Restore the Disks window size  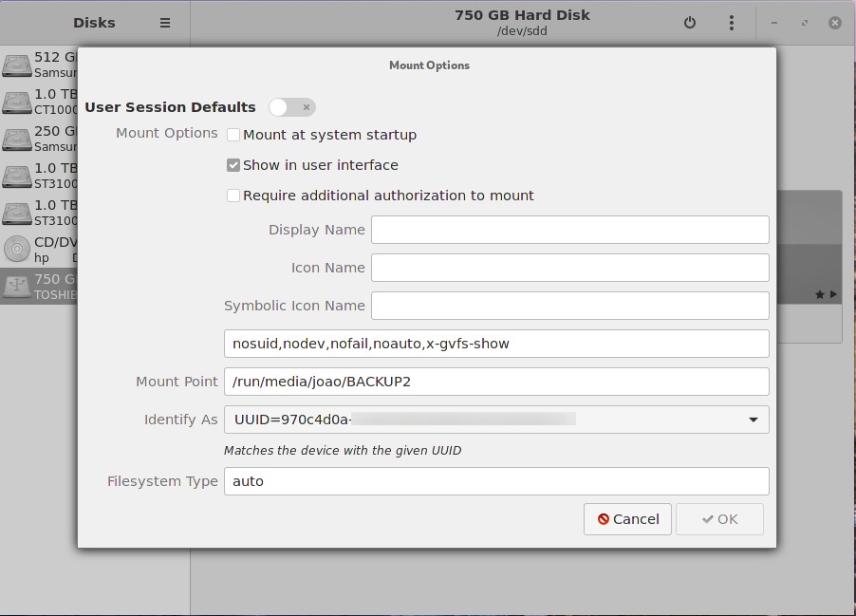tap(805, 23)
